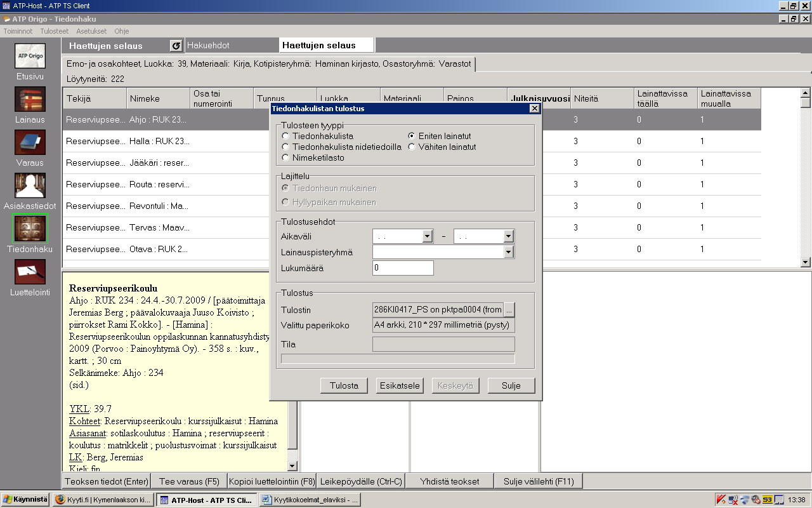Viewport: 812px width, 508px height.
Task: Open the Lainaus books icon
Action: (30, 100)
